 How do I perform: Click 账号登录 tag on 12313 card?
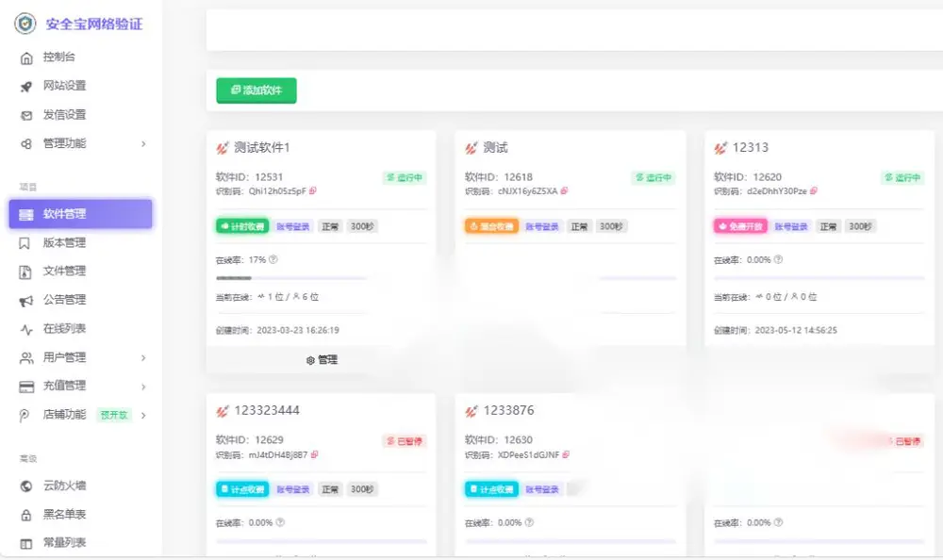click(791, 226)
